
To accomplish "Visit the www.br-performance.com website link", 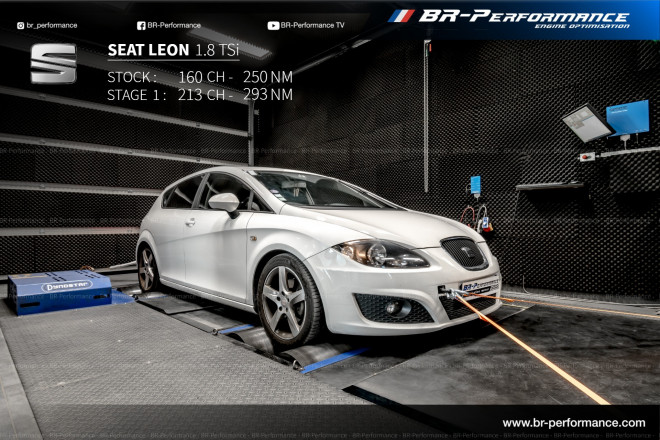I will [x=573, y=423].
